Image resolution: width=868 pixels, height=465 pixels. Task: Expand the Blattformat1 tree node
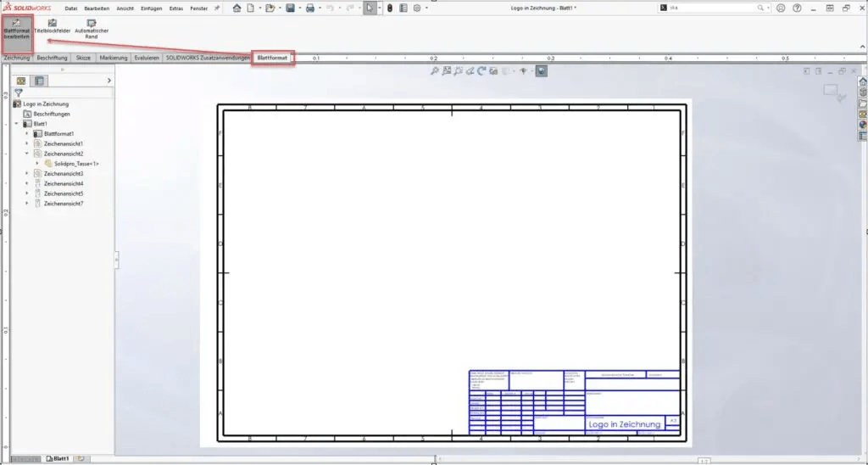(27, 134)
